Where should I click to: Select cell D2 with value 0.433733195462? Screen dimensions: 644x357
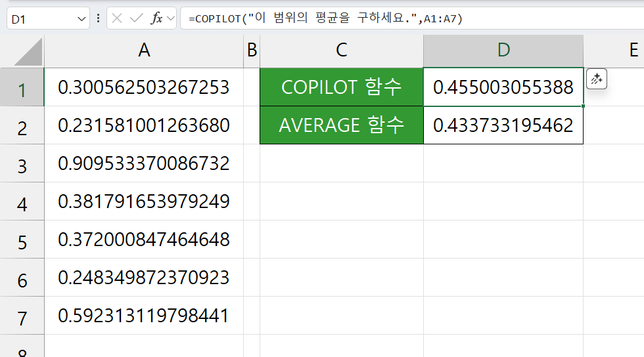[x=503, y=125]
